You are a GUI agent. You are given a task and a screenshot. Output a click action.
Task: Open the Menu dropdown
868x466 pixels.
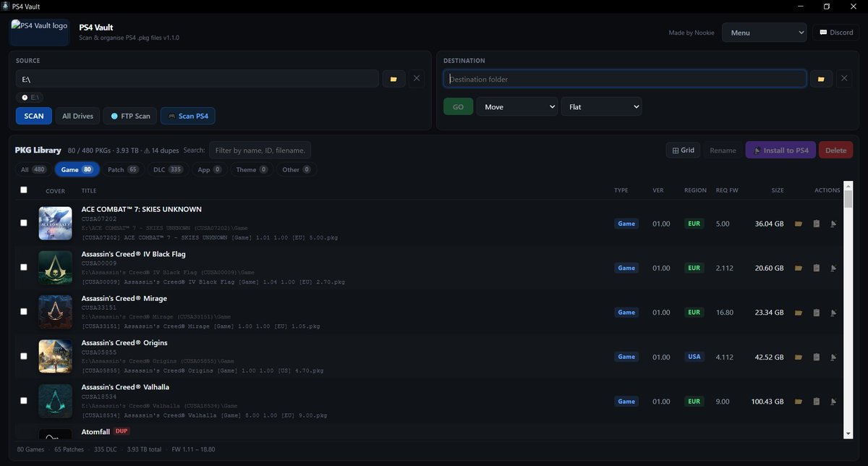point(765,33)
